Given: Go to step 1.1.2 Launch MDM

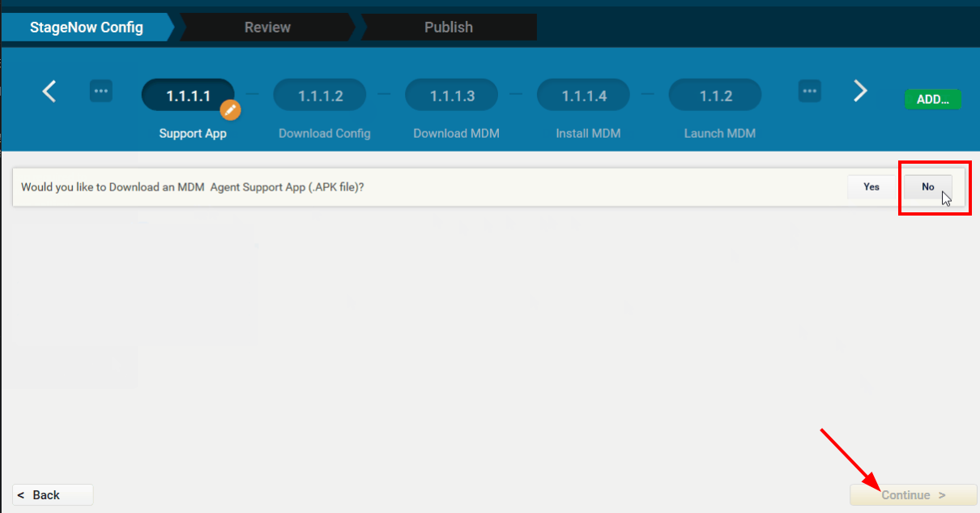Looking at the screenshot, I should click(715, 96).
